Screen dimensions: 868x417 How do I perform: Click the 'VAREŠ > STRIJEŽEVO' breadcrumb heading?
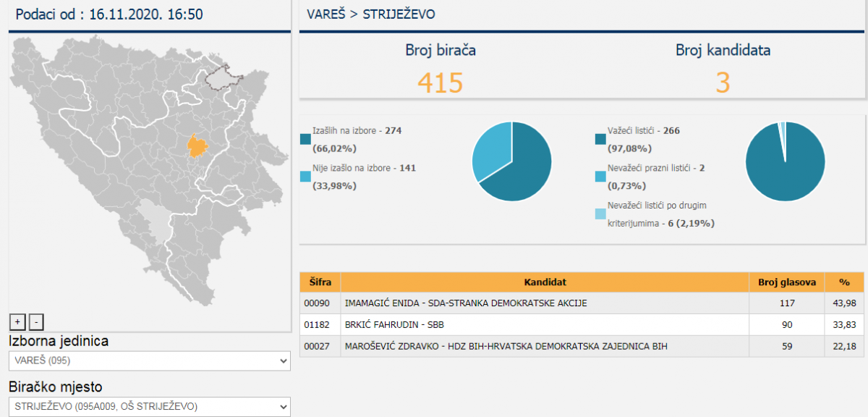[371, 14]
